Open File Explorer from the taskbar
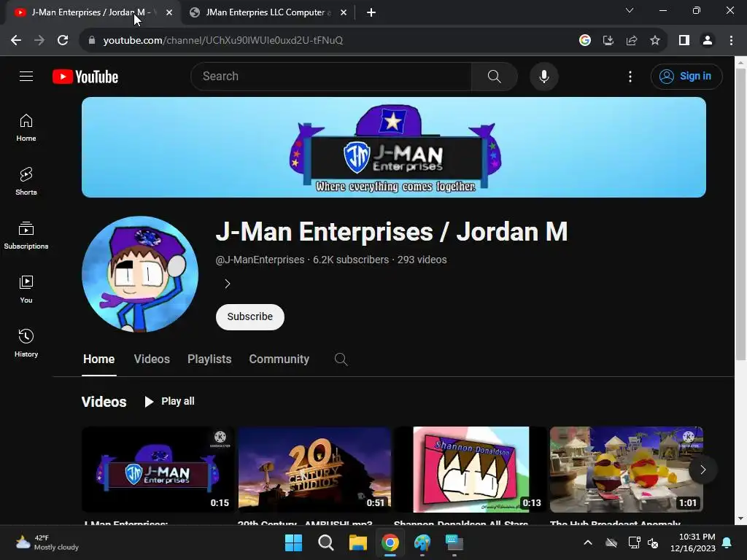The width and height of the screenshot is (747, 560). click(x=357, y=542)
